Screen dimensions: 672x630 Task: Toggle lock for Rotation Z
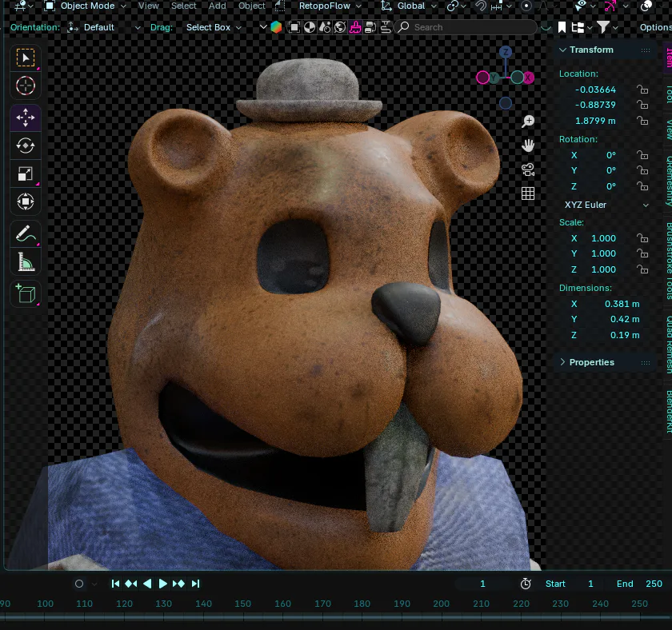point(642,186)
